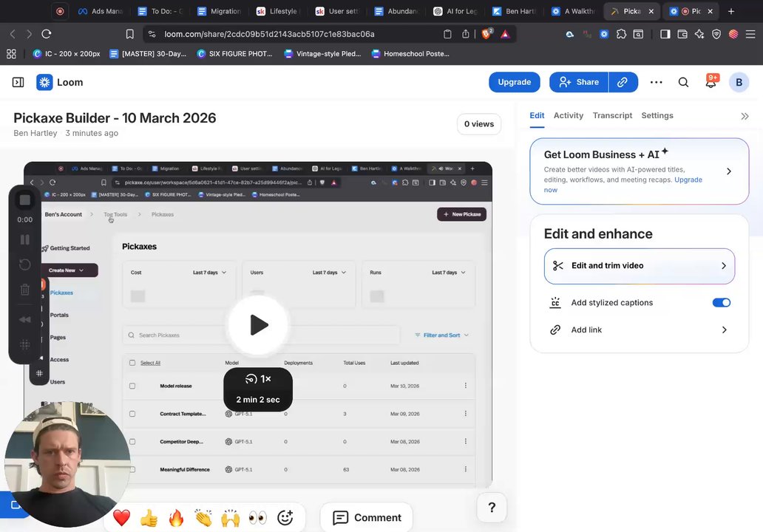Open the help question mark button
763x532 pixels.
492,508
